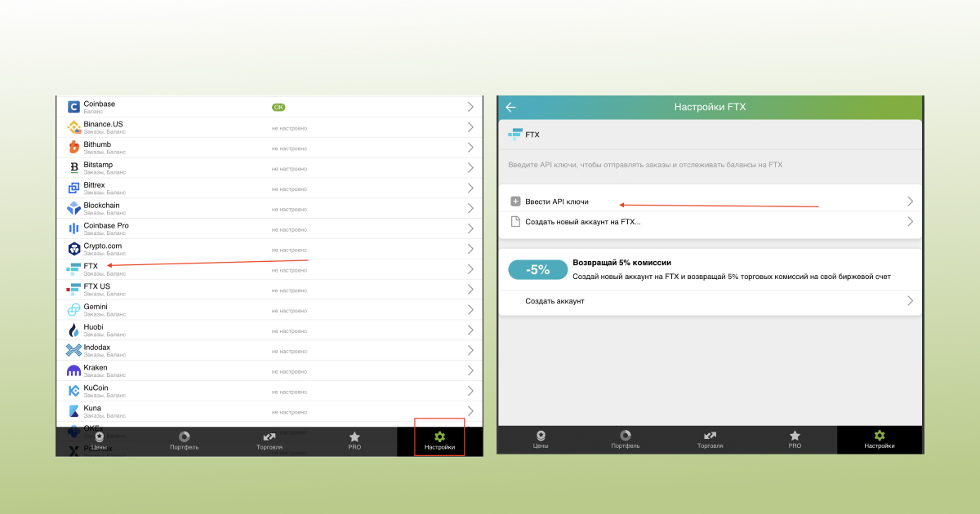Click the plus icon beside Ввести API ключи
The width and height of the screenshot is (980, 514).
coord(515,202)
